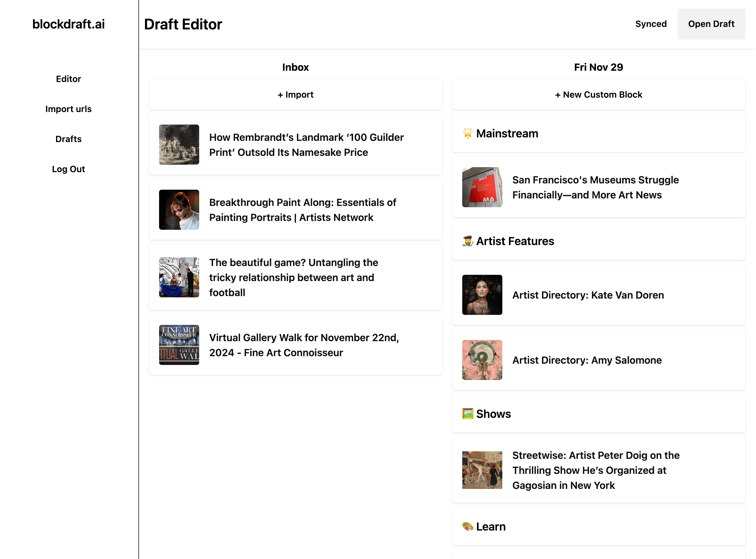
Task: Add a New Custom Block
Action: coord(598,95)
